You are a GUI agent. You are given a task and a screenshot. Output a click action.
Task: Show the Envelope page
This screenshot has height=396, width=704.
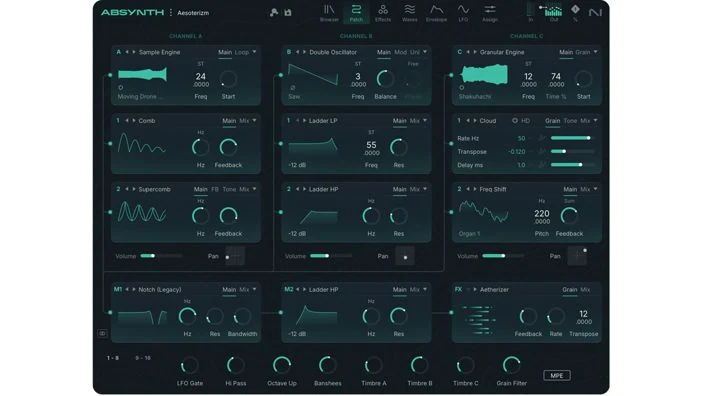pos(436,13)
